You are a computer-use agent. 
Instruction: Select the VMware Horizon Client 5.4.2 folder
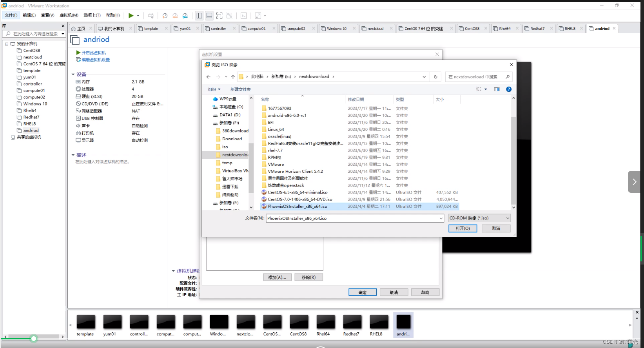(x=296, y=171)
